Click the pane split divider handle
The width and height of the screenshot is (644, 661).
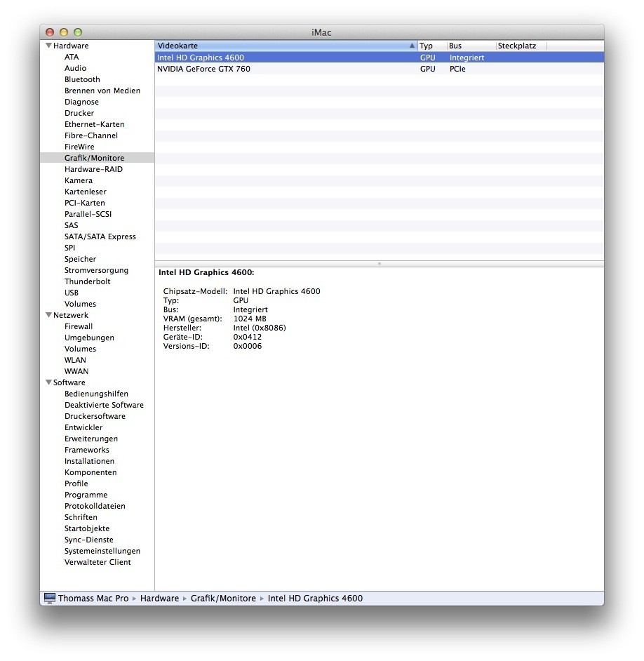[380, 264]
